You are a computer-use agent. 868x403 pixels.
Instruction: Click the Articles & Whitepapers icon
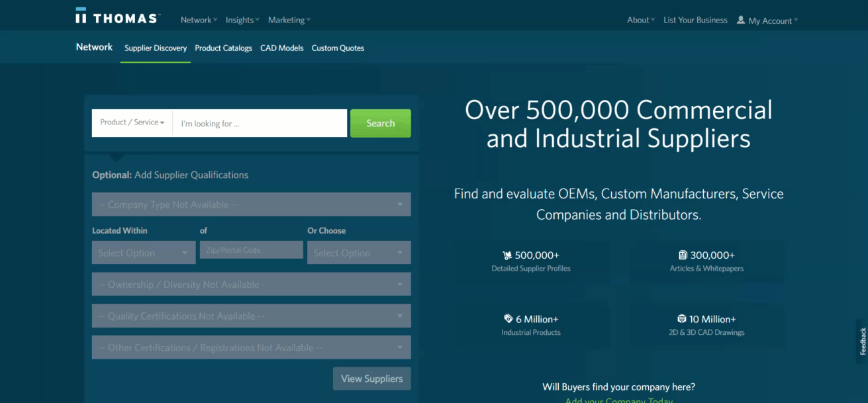[683, 255]
